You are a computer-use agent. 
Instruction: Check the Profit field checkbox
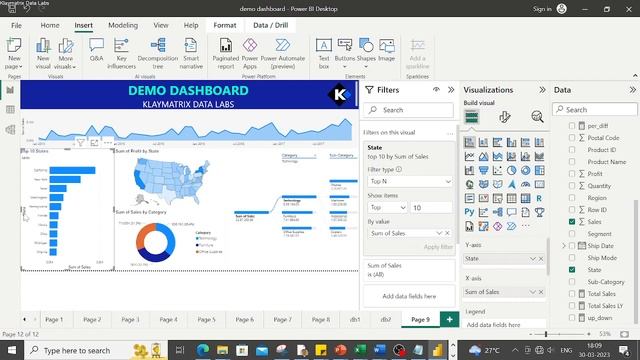(572, 174)
